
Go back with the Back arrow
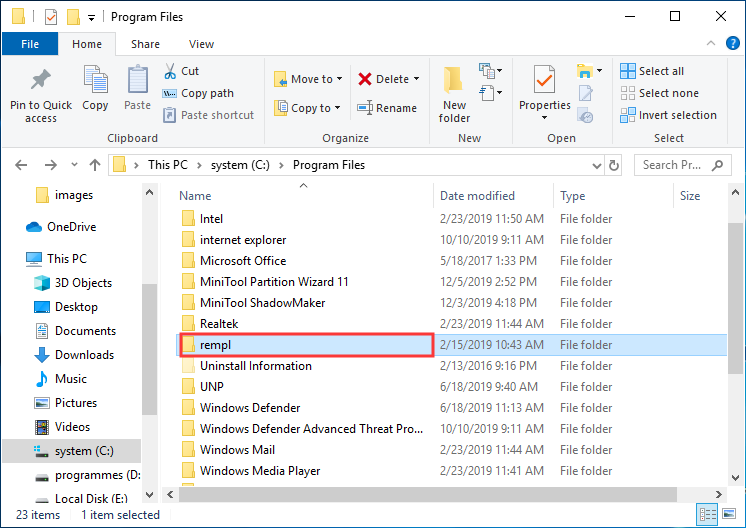(x=21, y=165)
